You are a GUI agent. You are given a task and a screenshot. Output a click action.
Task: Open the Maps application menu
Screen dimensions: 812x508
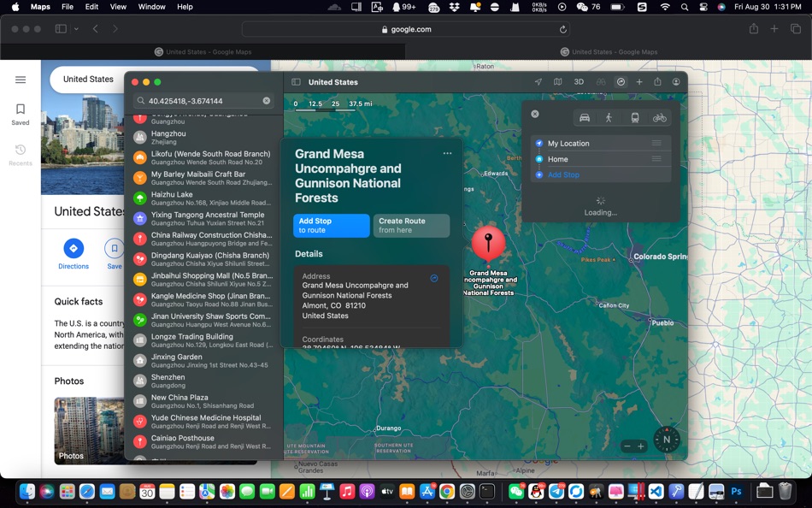[x=40, y=7]
